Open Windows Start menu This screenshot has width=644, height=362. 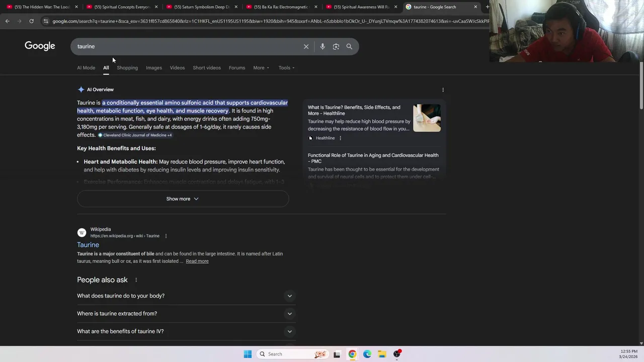248,354
